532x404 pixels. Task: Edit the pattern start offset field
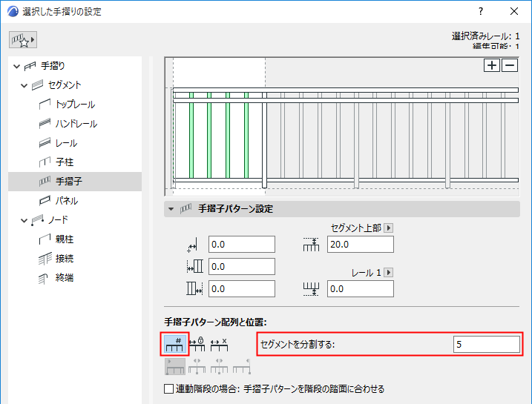tap(242, 267)
